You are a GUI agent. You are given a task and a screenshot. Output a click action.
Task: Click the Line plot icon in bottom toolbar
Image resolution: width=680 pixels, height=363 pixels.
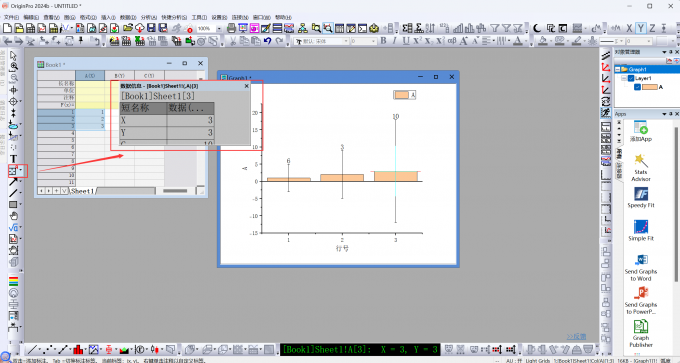click(x=32, y=350)
